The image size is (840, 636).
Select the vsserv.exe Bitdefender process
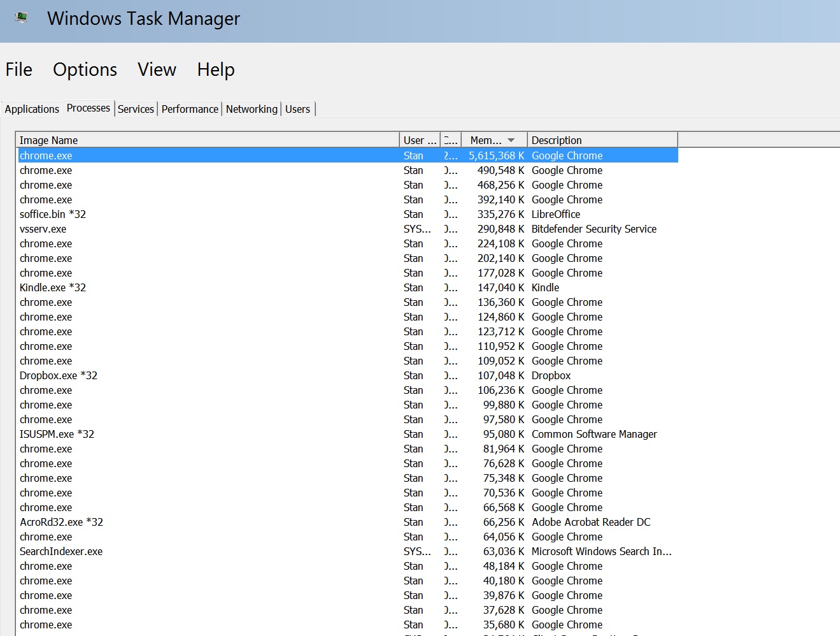coord(43,229)
